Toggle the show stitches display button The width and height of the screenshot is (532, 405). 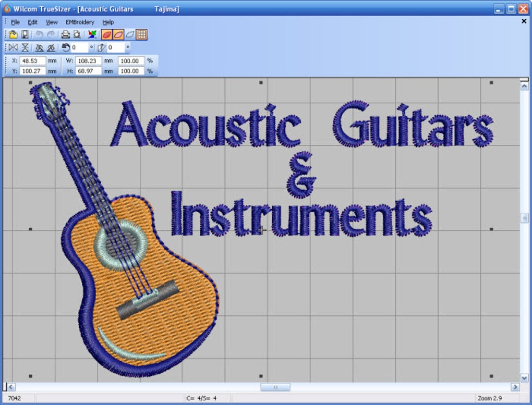(118, 35)
